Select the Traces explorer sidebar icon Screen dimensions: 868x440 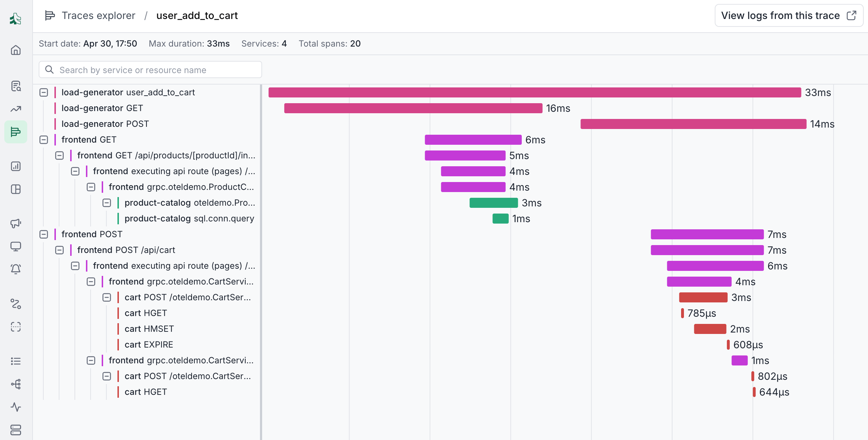[16, 132]
